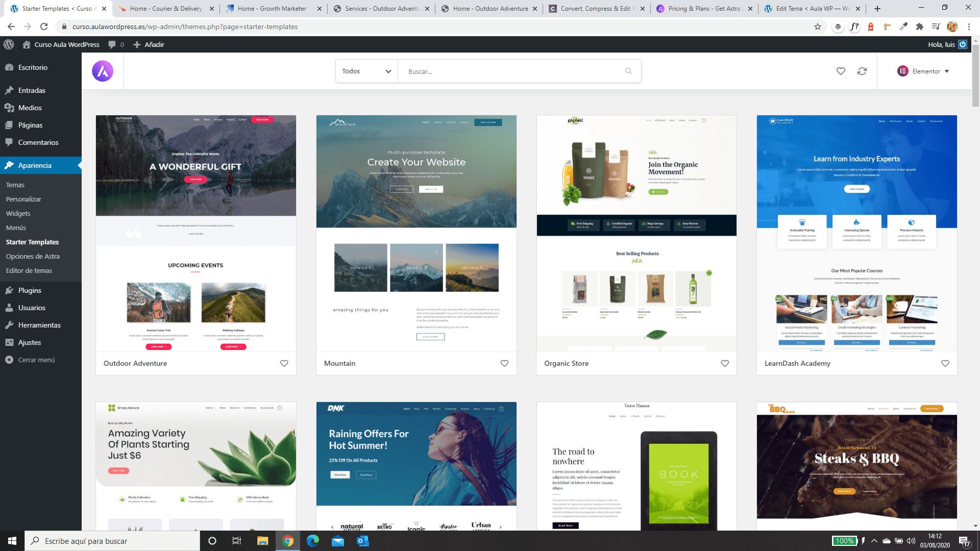The image size is (980, 551).
Task: Open the Starter Templates submenu link
Action: tap(32, 242)
